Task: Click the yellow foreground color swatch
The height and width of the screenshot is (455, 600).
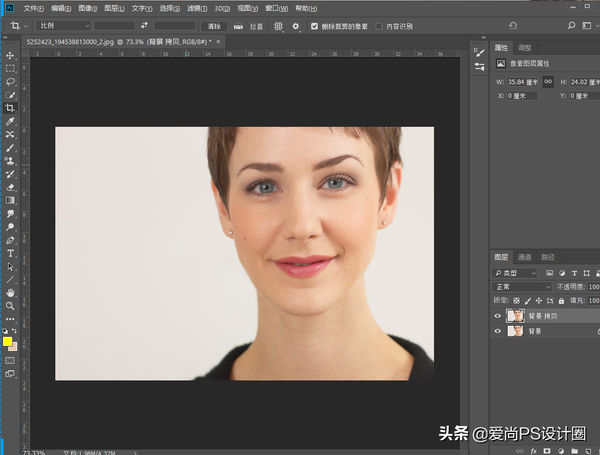Action: 8,341
